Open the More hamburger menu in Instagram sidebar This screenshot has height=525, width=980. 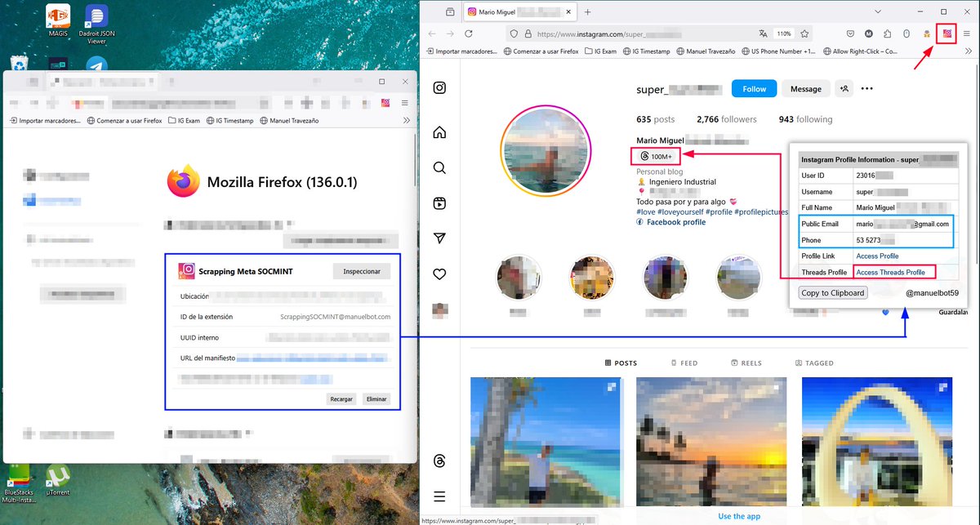pyautogui.click(x=439, y=496)
